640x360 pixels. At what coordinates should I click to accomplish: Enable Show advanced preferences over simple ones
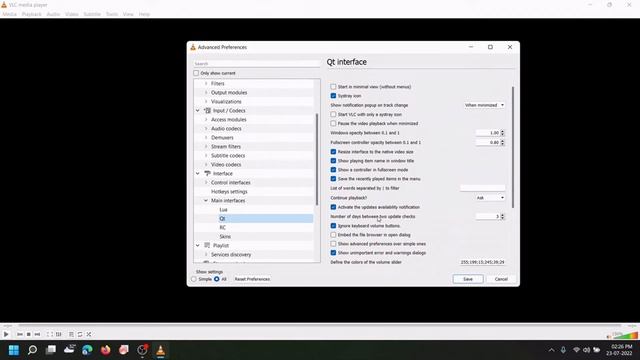333,244
